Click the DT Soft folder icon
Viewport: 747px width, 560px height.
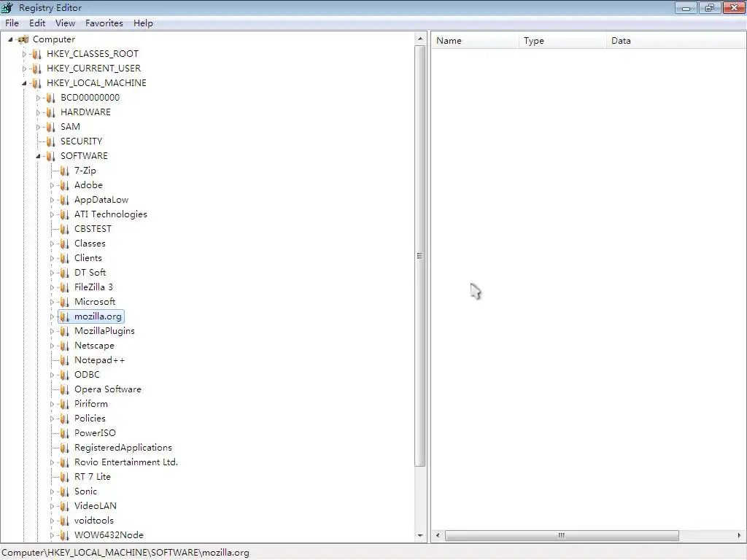(x=65, y=273)
